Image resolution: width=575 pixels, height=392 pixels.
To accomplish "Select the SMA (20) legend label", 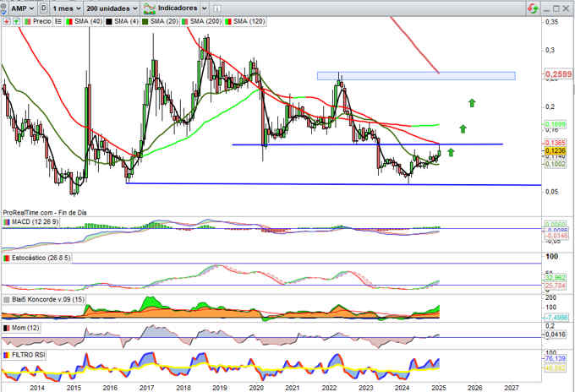I will click(x=158, y=19).
